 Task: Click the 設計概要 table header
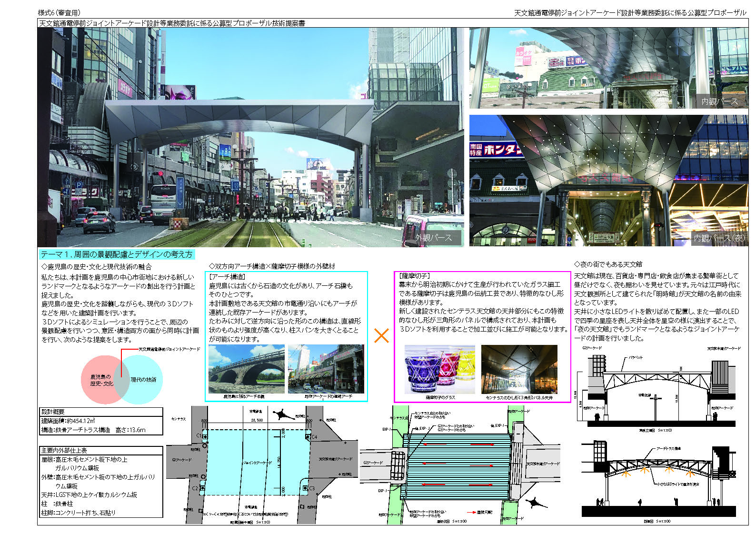tap(53, 412)
